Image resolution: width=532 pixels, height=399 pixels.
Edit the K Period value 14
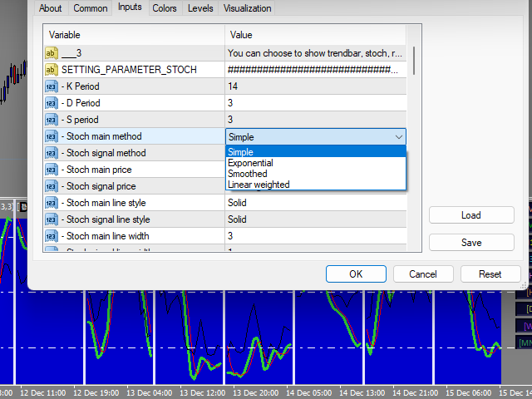coord(316,86)
